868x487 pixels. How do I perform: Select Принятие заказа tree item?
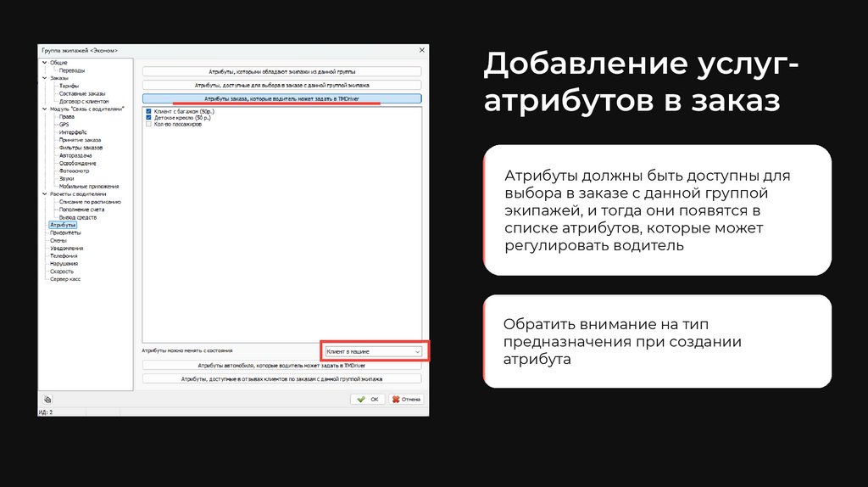[81, 140]
